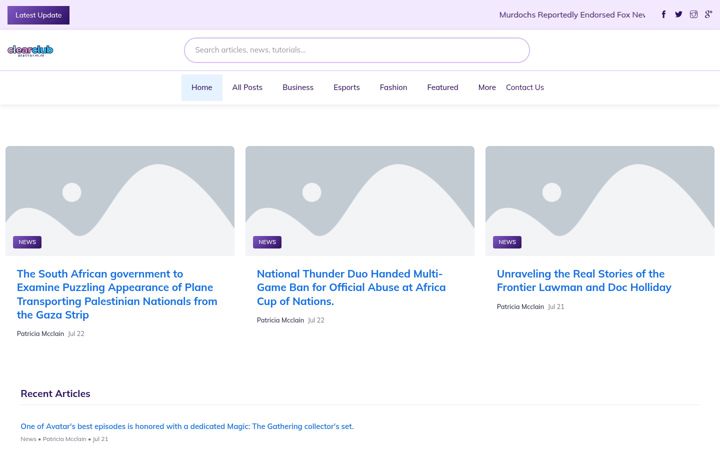Expand the More menu dropdown
720x450 pixels.
point(487,87)
